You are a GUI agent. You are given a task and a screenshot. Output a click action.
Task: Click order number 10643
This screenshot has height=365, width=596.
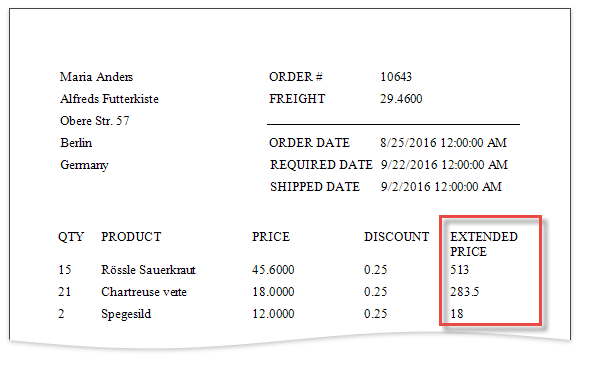click(x=396, y=77)
